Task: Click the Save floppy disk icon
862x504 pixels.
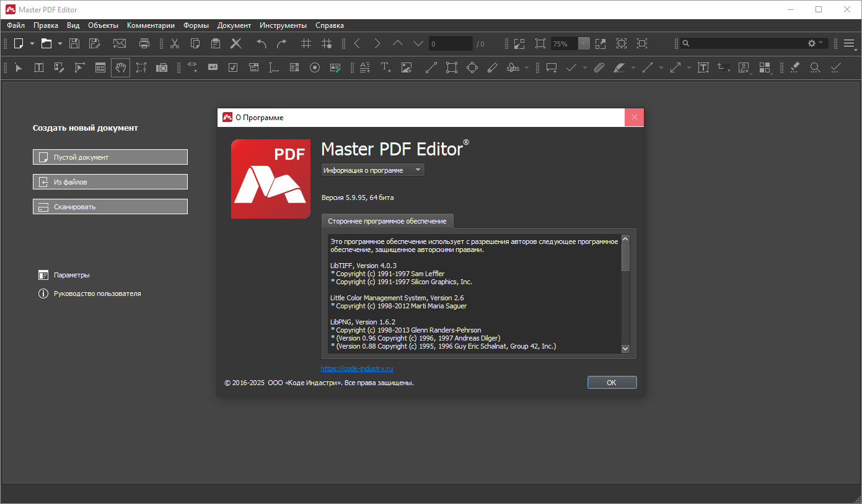Action: coord(74,43)
